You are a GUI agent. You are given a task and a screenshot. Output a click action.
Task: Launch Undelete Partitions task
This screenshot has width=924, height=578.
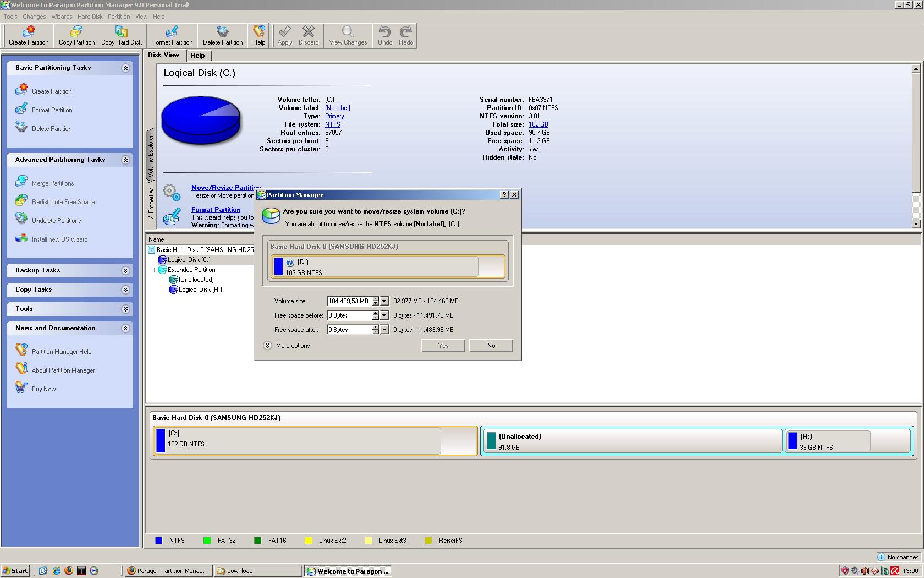[x=48, y=220]
